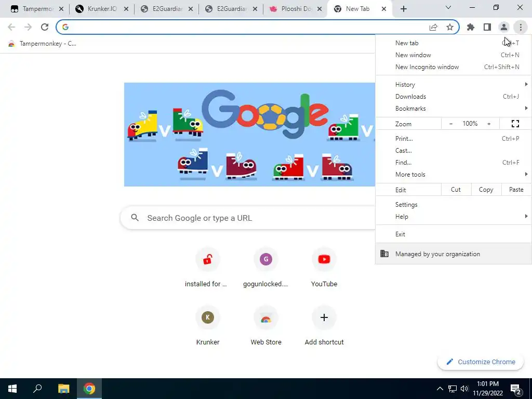Open the gogunlocked shortcut

click(265, 268)
